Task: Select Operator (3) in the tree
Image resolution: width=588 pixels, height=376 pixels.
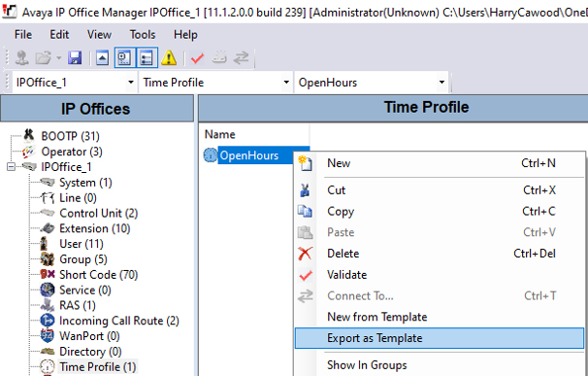Action: (72, 152)
